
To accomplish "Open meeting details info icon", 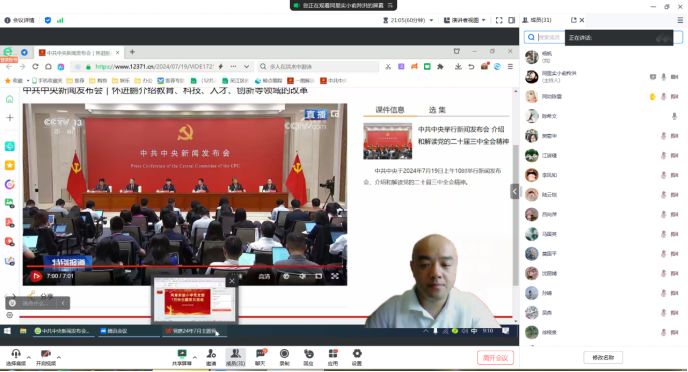I will pyautogui.click(x=7, y=20).
